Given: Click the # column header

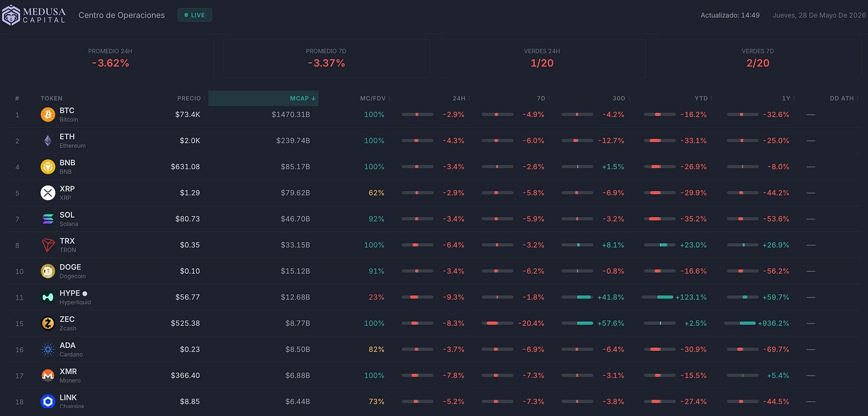Looking at the screenshot, I should 17,98.
